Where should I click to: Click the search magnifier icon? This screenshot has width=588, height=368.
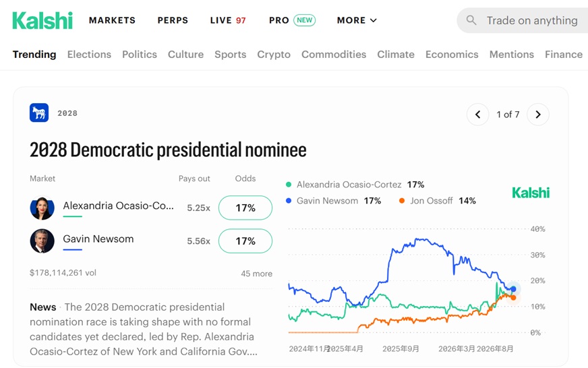tap(471, 20)
